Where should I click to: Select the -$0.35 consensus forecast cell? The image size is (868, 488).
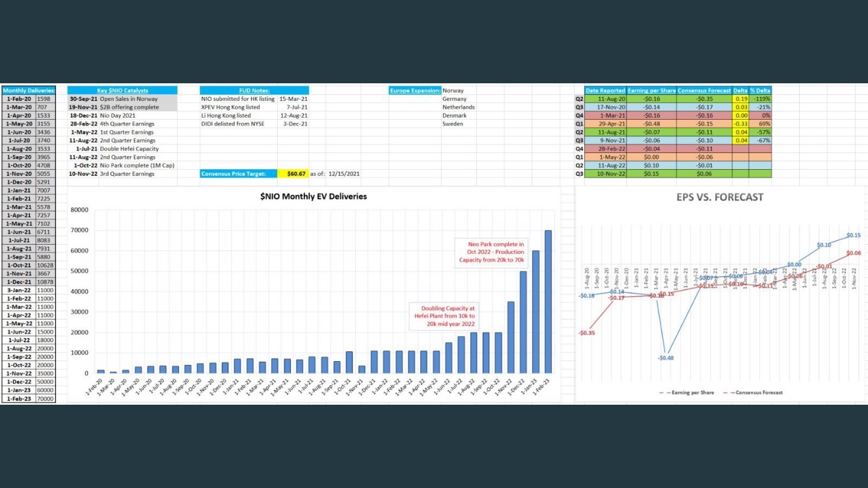[704, 99]
